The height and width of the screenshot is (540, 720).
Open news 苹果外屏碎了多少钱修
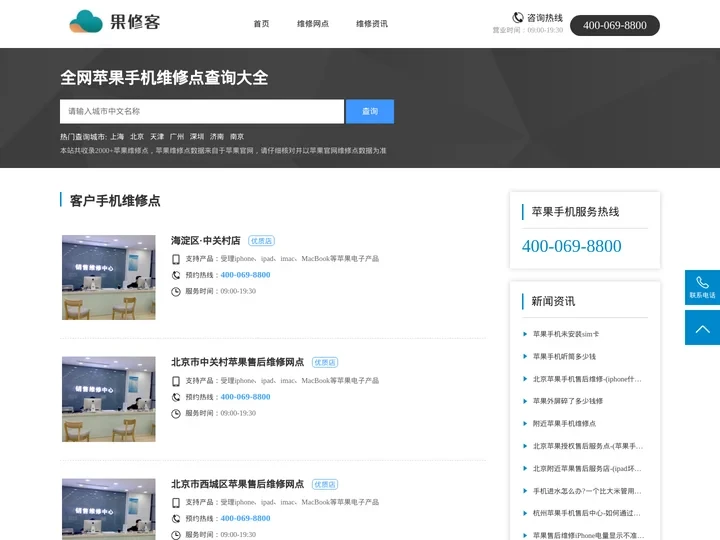pyautogui.click(x=568, y=401)
